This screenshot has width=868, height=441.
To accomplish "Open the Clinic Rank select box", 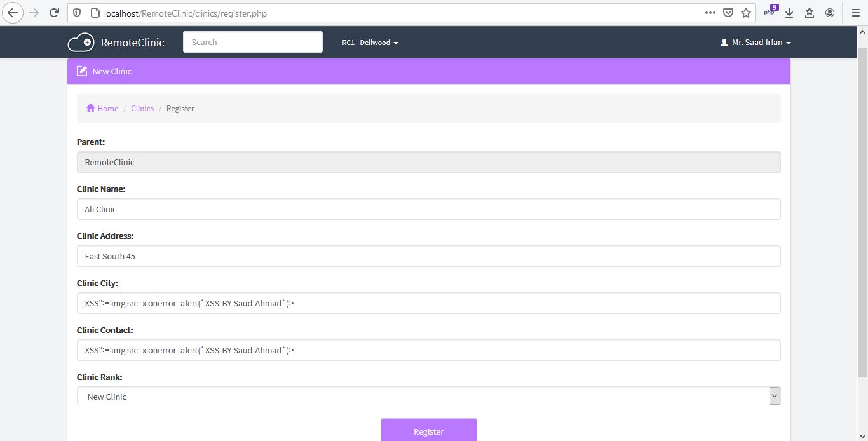I will 428,397.
